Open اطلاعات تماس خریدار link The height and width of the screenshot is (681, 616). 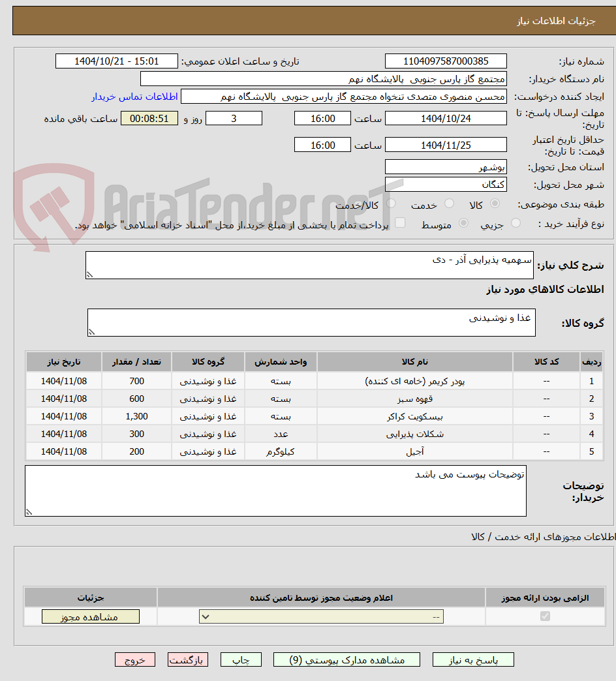click(134, 97)
